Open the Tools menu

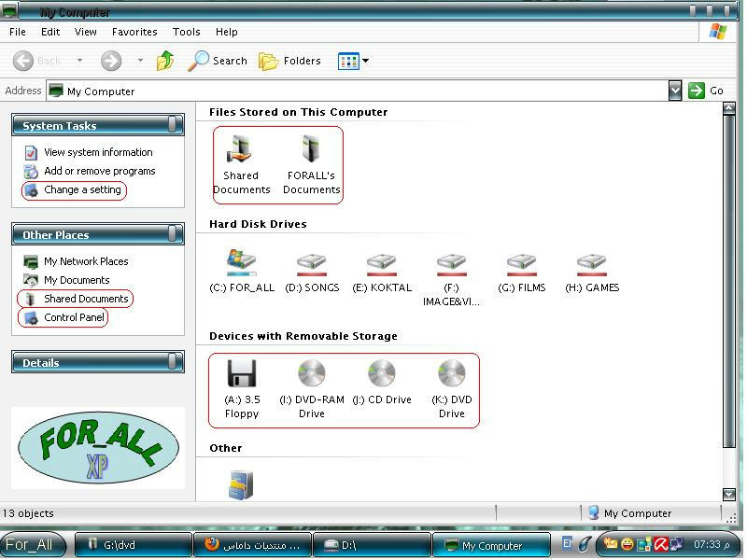click(186, 32)
